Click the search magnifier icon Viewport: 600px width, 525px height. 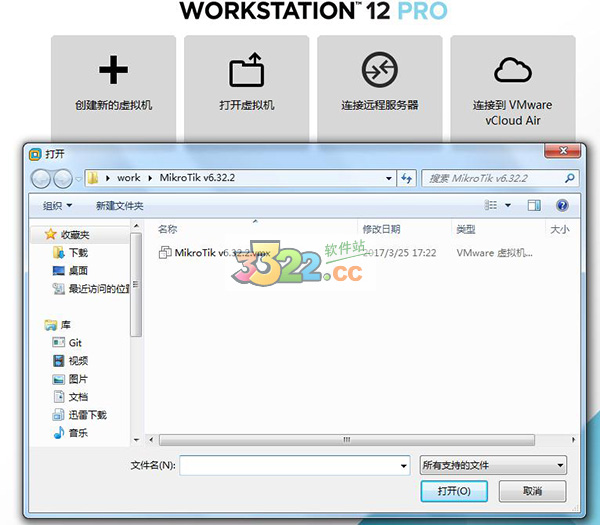569,178
